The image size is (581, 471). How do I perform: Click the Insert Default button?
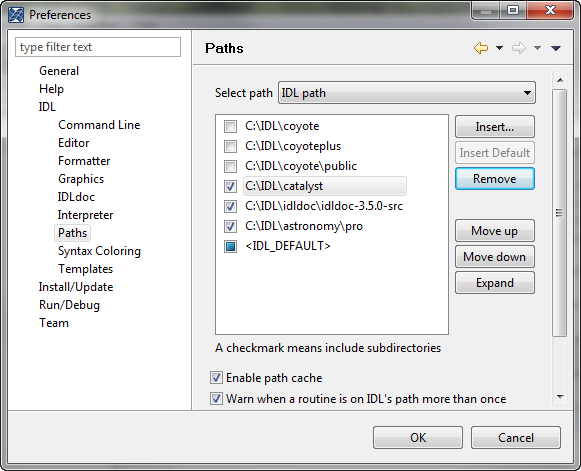[495, 153]
